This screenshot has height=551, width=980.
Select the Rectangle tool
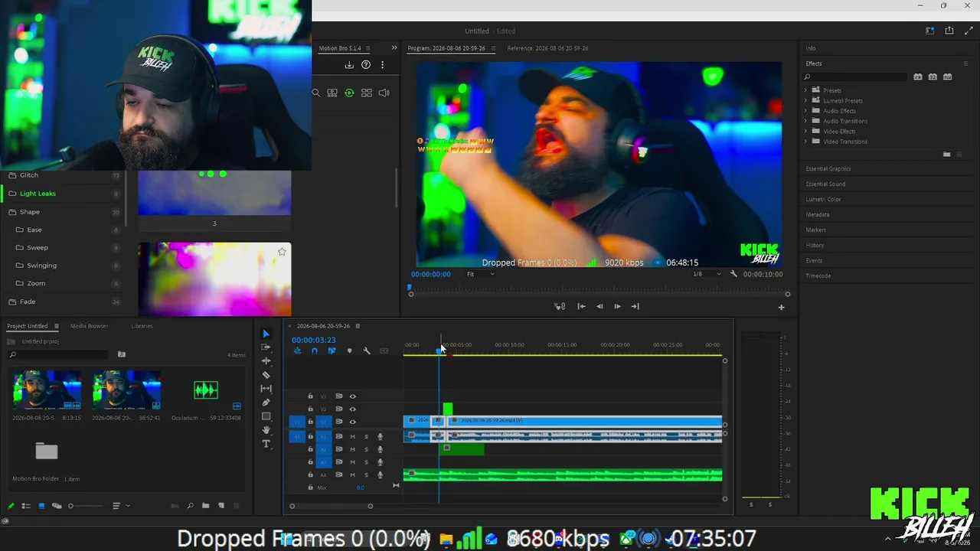[x=266, y=416]
